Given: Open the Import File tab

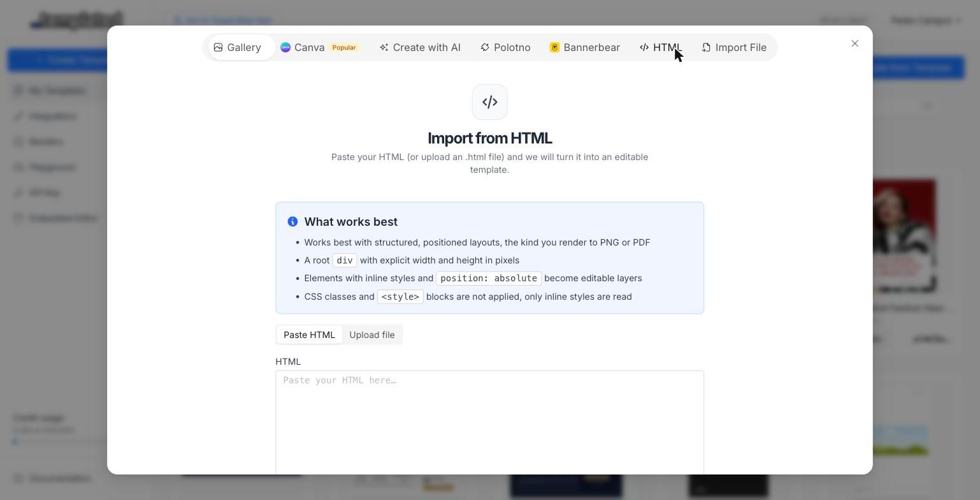Looking at the screenshot, I should (734, 47).
